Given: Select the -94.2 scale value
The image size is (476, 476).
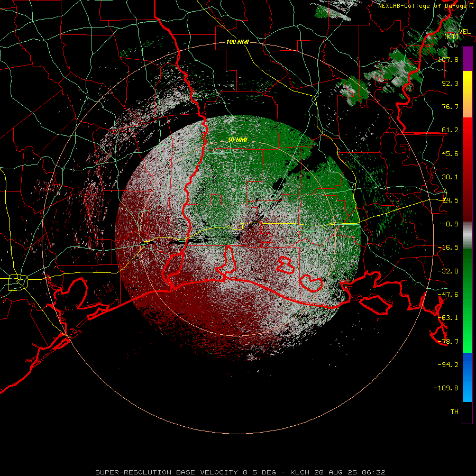Looking at the screenshot, I should point(448,365).
